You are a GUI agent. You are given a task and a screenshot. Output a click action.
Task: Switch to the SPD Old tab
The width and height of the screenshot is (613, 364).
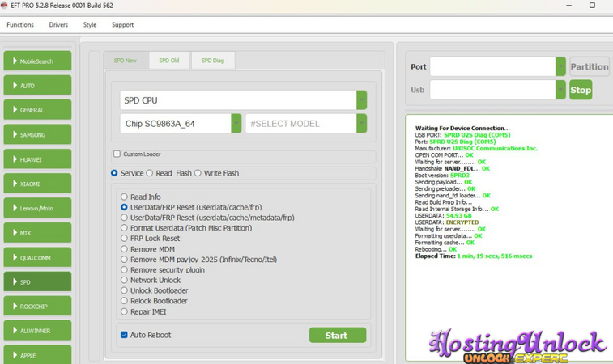tap(169, 61)
